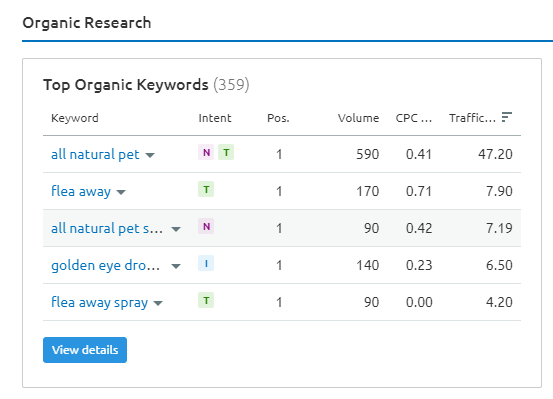553x399 pixels.
Task: Click the volume value 590
Action: [x=367, y=154]
